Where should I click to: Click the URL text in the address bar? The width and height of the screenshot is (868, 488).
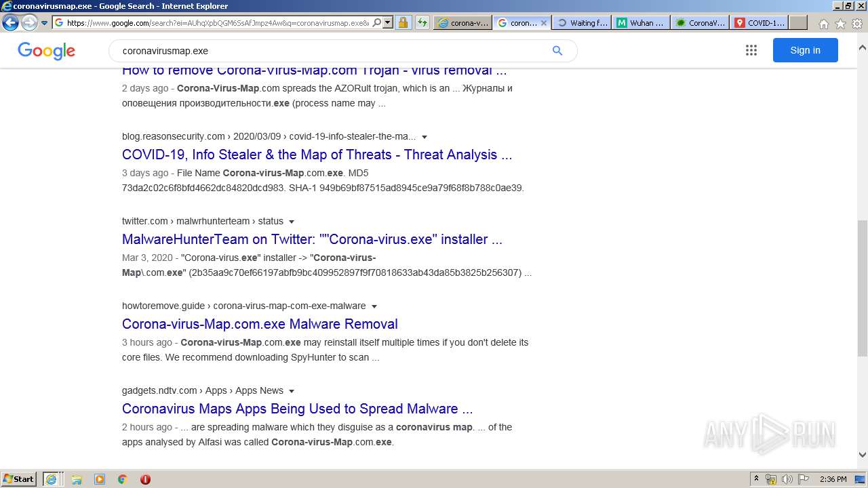point(218,22)
